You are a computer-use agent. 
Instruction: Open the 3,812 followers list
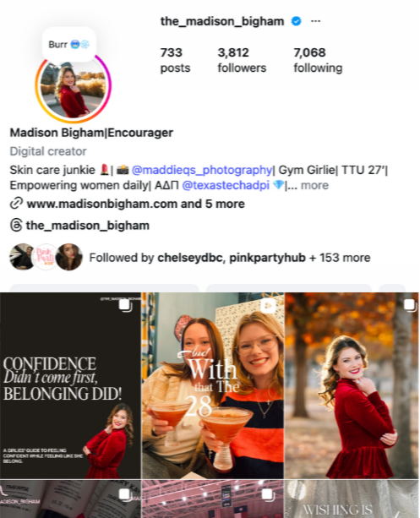click(242, 60)
